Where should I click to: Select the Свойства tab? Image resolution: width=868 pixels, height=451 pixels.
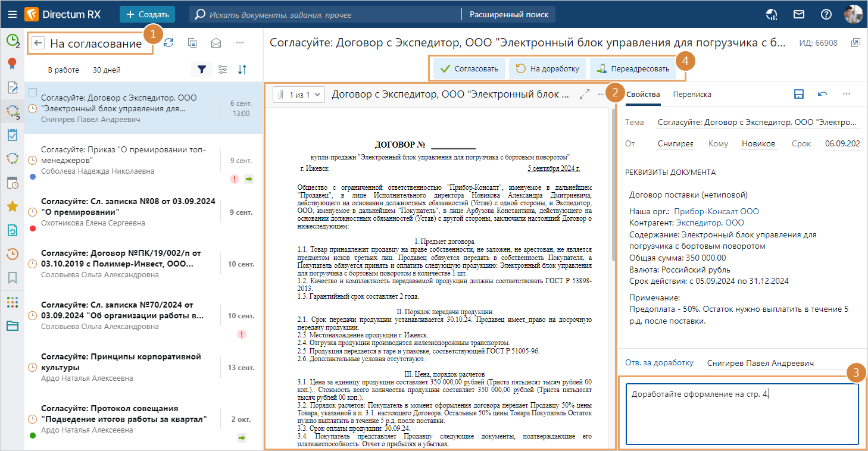(643, 94)
